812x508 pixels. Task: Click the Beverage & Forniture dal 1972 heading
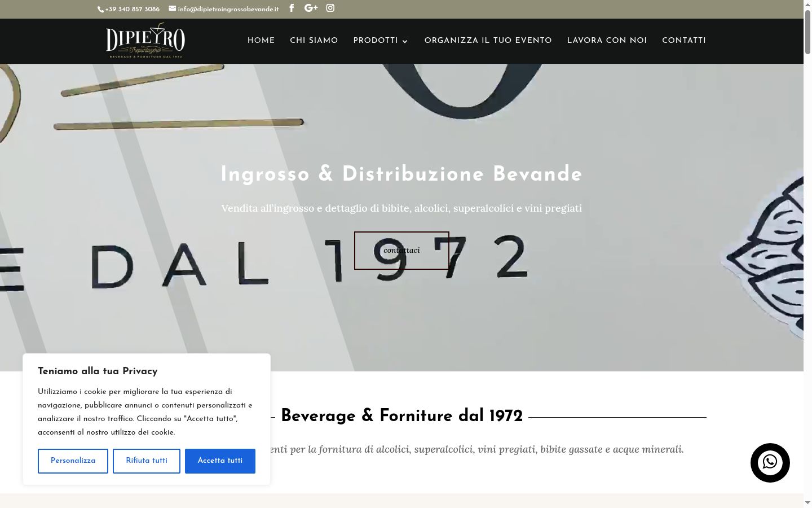pos(401,416)
